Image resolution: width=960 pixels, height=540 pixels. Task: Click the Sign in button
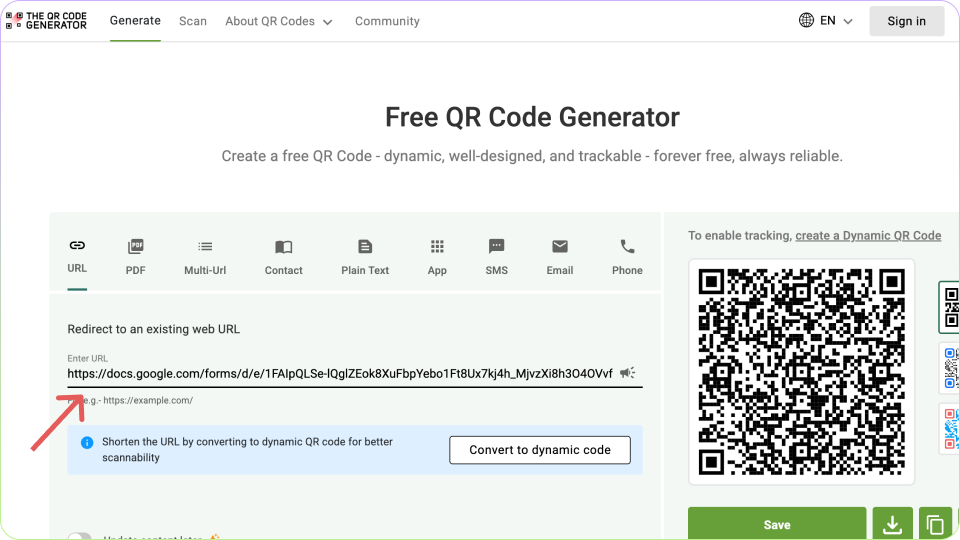907,21
